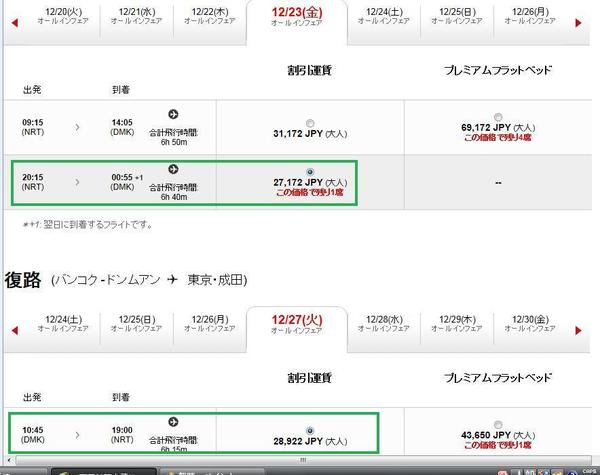Screen dimensions: 600x475
Task: Select outbound date tab 12/21(水)
Action: (137, 16)
